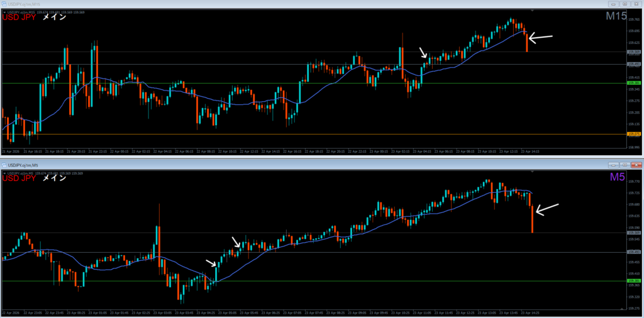Click the 23 Apr 14:15 time label in M15 chart
Image resolution: width=644 pixels, height=318 pixels.
click(530, 151)
